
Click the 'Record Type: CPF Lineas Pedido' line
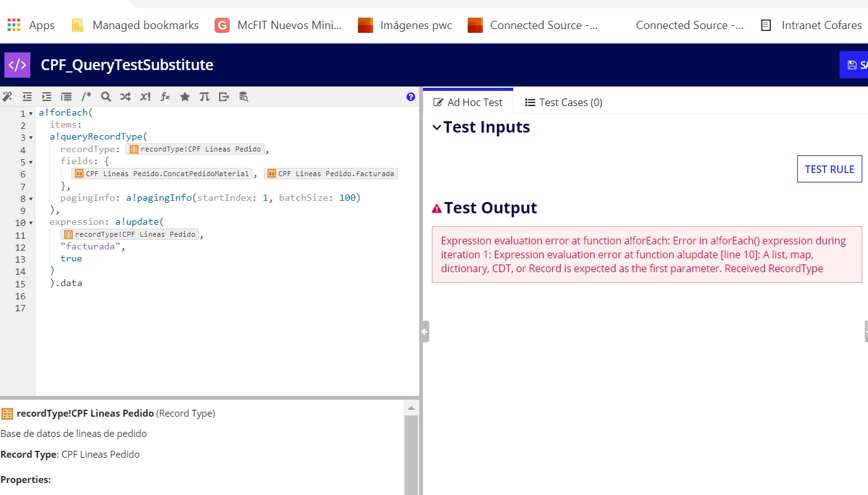(69, 455)
